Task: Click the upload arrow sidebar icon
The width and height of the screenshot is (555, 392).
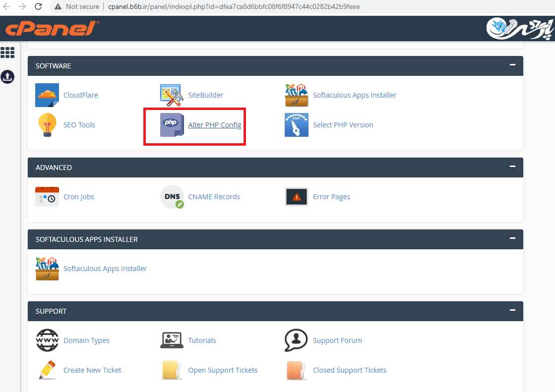Action: point(7,76)
